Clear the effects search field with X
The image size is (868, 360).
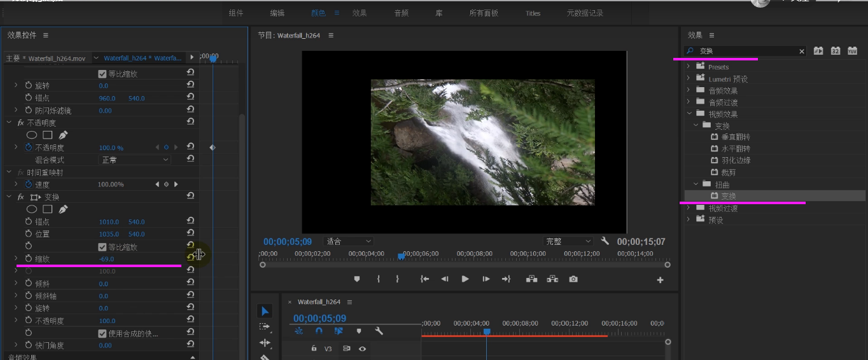(802, 51)
